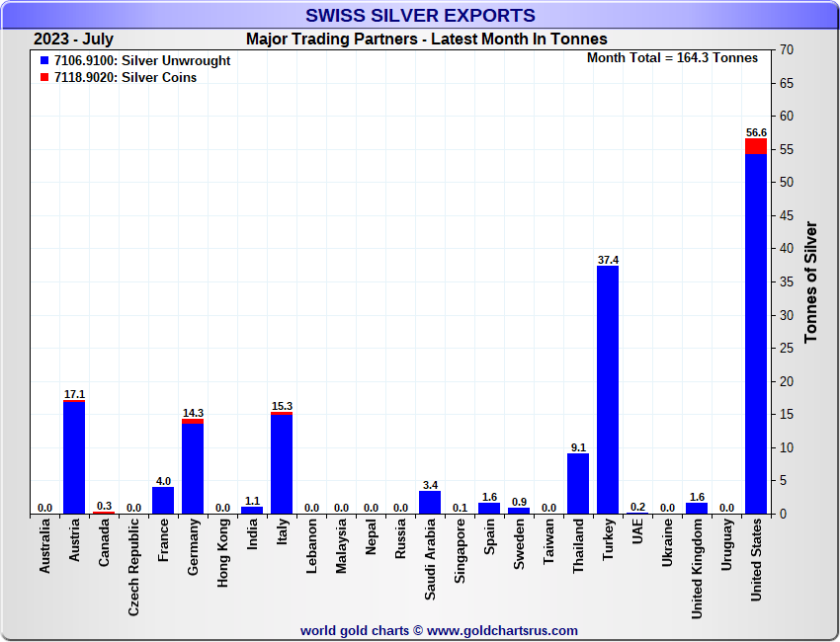Click the Tonnes of Silver axis title
This screenshot has height=642, width=840.
point(811,281)
